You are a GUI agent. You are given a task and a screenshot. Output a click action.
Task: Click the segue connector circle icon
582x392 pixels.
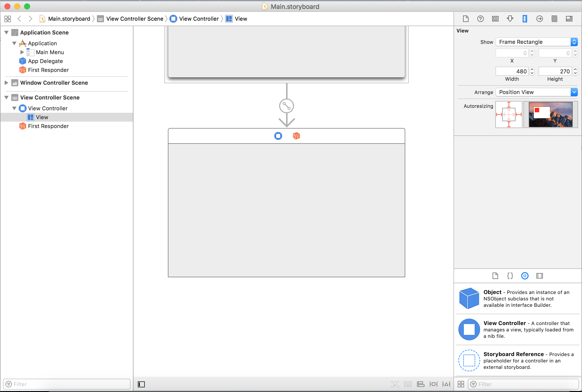(x=286, y=106)
